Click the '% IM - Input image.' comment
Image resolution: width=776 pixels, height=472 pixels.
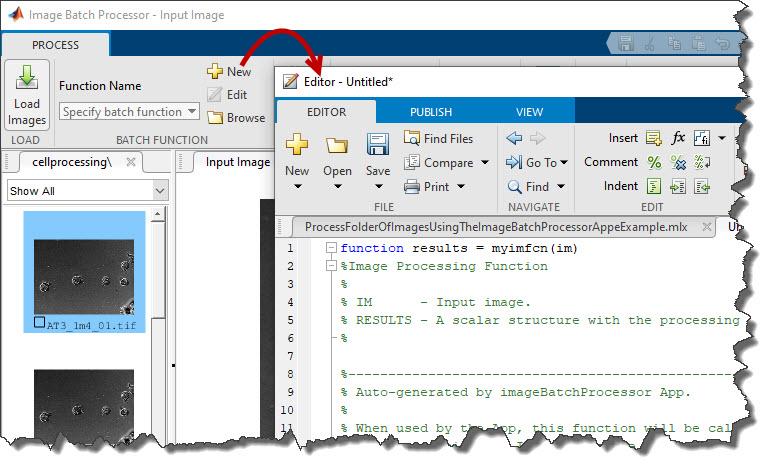pyautogui.click(x=436, y=302)
